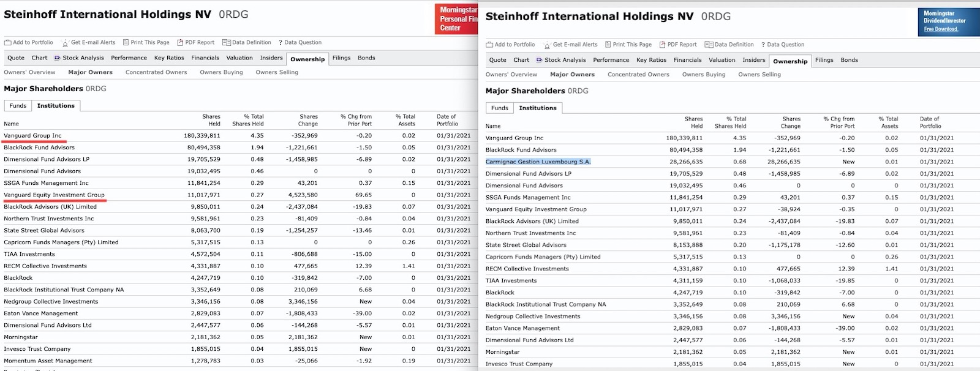The width and height of the screenshot is (980, 371).
Task: Click highlighted Carmignac Gestion Luxembourg S.A. row name
Action: pos(538,162)
